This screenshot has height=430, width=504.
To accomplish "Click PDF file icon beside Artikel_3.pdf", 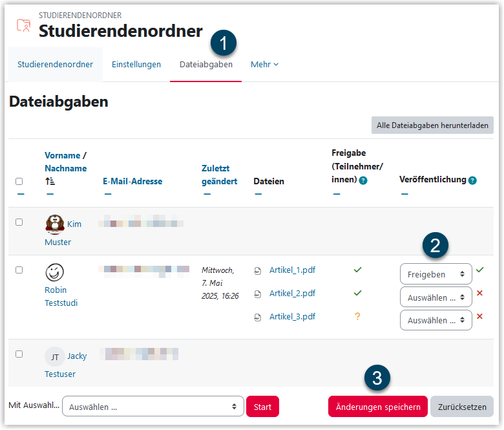I will [257, 317].
